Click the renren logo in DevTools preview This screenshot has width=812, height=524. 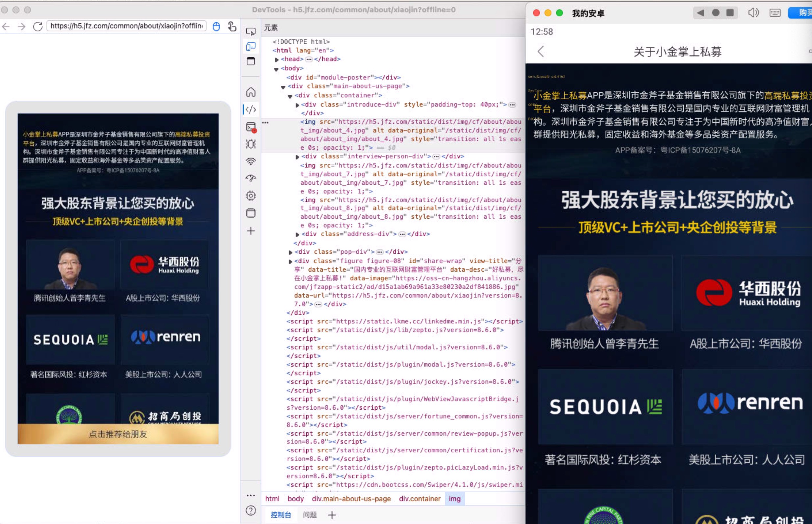click(x=165, y=337)
